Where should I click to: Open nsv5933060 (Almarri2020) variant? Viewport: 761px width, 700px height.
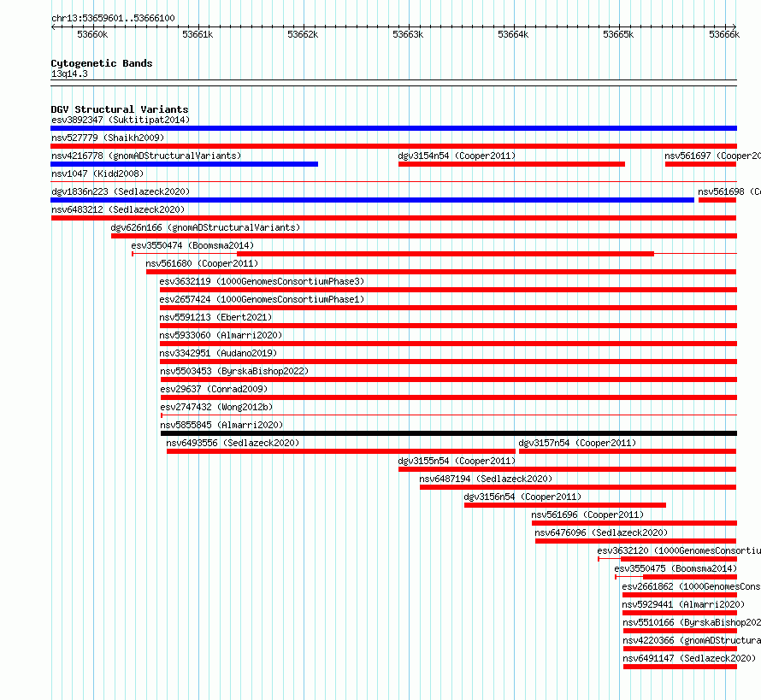click(221, 335)
